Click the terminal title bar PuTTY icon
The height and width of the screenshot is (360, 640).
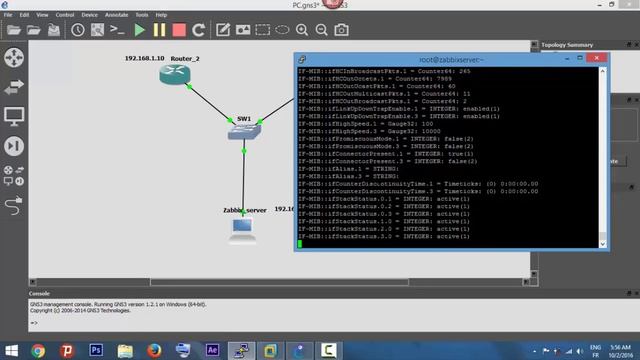pos(302,59)
